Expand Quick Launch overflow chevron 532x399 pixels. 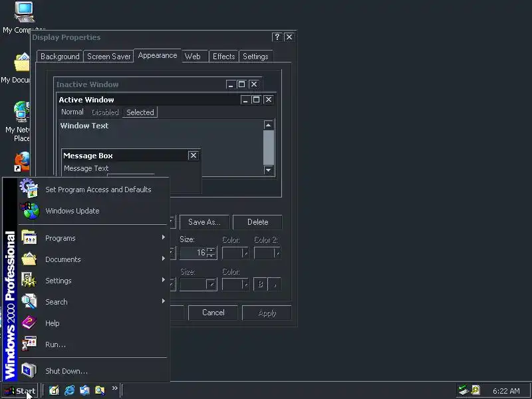pyautogui.click(x=114, y=388)
